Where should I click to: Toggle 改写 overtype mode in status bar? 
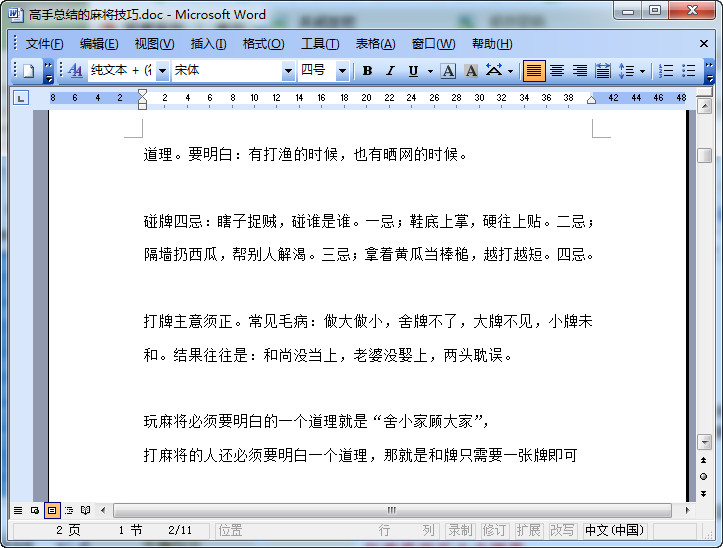click(562, 530)
